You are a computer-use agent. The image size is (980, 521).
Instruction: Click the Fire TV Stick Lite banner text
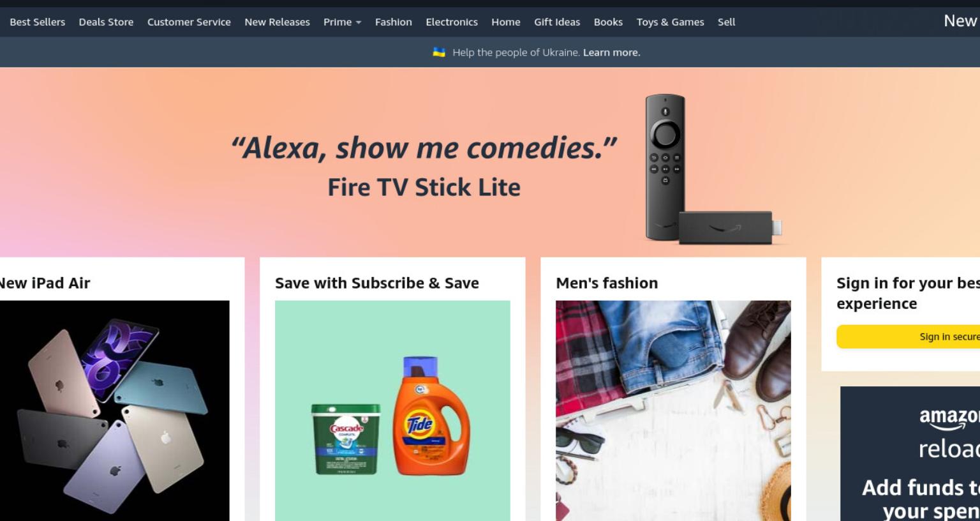[424, 187]
